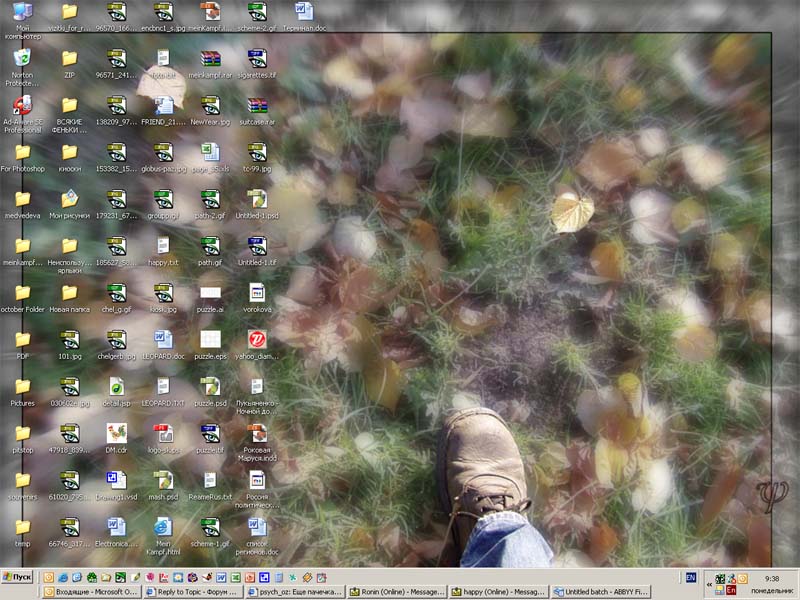Select the 101.jpg image file
The height and width of the screenshot is (600, 800).
point(69,346)
